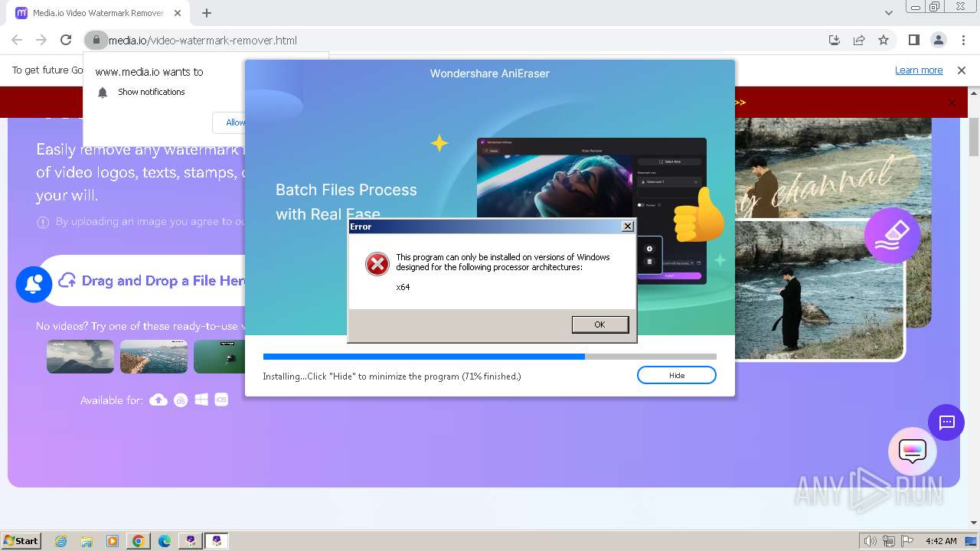This screenshot has height=551, width=980.
Task: Switch to active installer taskbar item
Action: click(217, 541)
